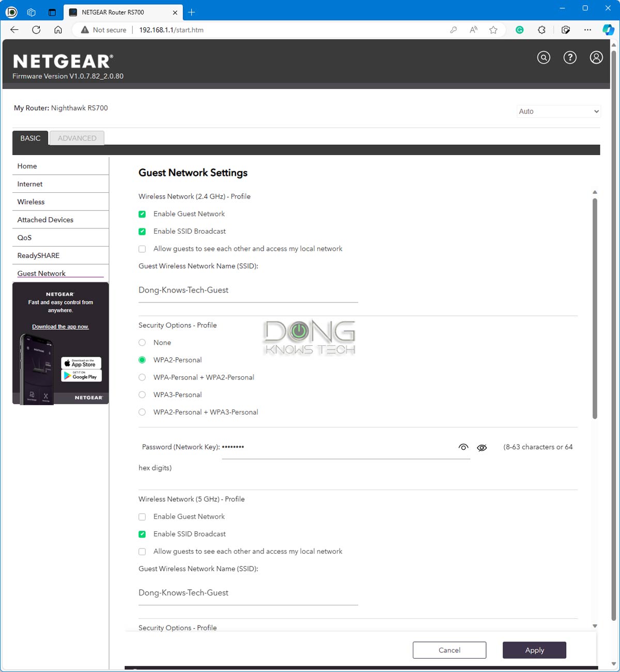This screenshot has height=672, width=620.
Task: Uncheck 5 GHz Enable SSID Broadcast
Action: point(142,534)
